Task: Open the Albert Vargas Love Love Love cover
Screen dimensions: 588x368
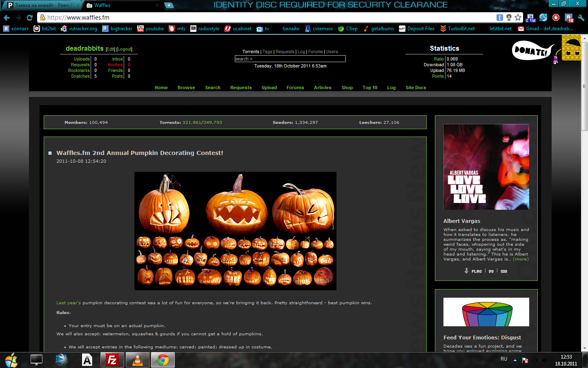Action: coord(486,167)
